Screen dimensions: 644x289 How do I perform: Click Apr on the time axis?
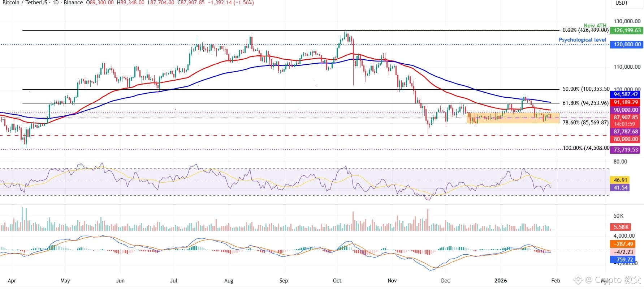[12, 281]
